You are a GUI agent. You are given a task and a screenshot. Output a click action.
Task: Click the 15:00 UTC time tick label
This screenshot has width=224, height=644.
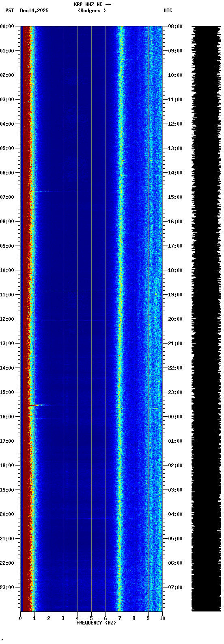coord(175,197)
